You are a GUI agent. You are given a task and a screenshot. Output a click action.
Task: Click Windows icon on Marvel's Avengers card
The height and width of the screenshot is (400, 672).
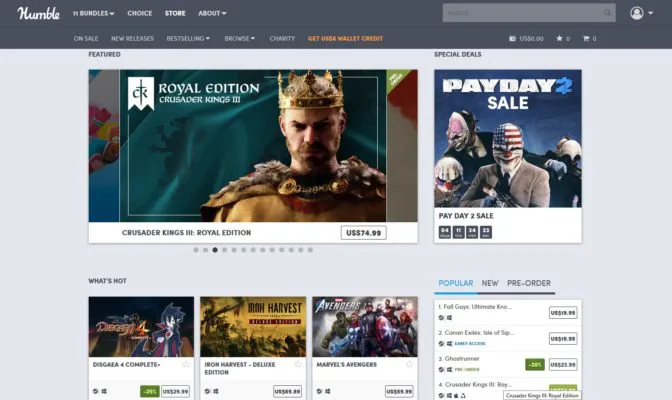tap(327, 391)
